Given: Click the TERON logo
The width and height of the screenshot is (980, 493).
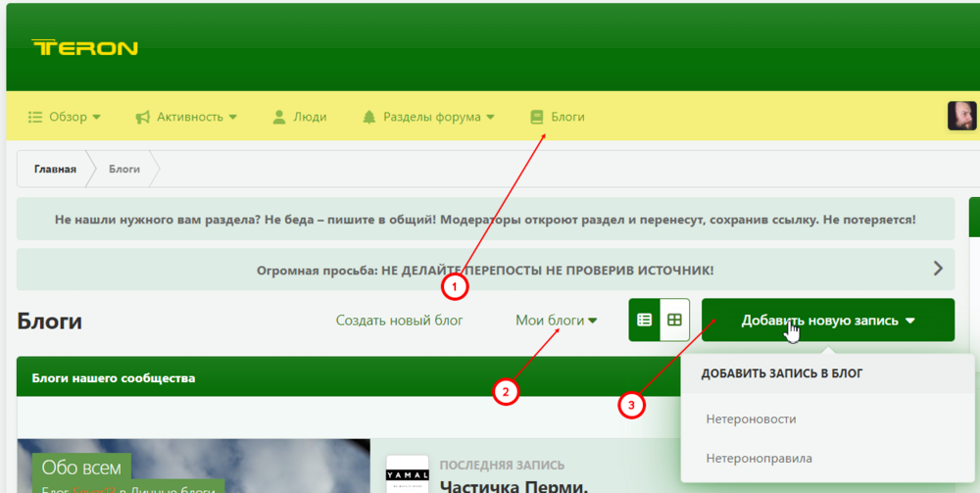Looking at the screenshot, I should point(84,47).
